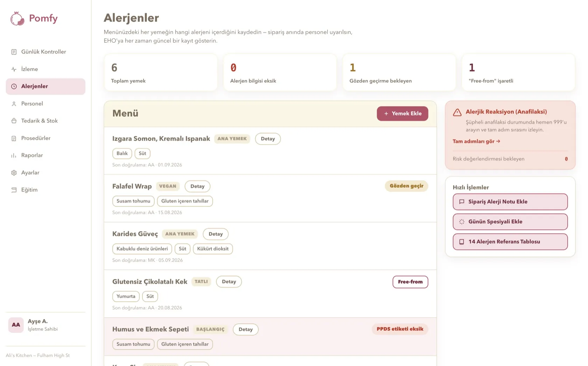
Task: Click Sipariş Alerji Notu Ekle
Action: (x=510, y=202)
